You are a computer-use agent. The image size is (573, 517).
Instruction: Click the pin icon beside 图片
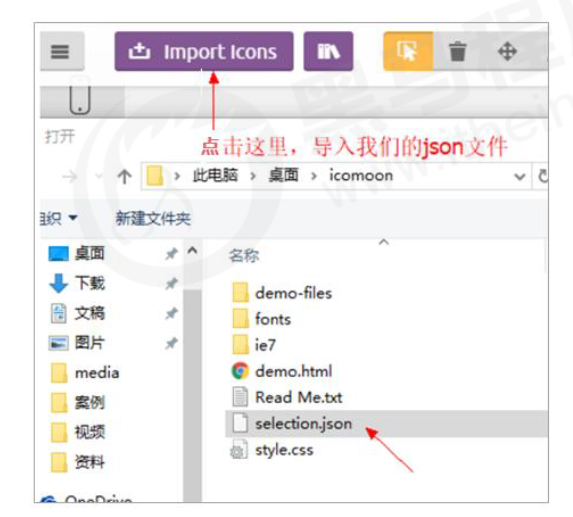(x=171, y=343)
